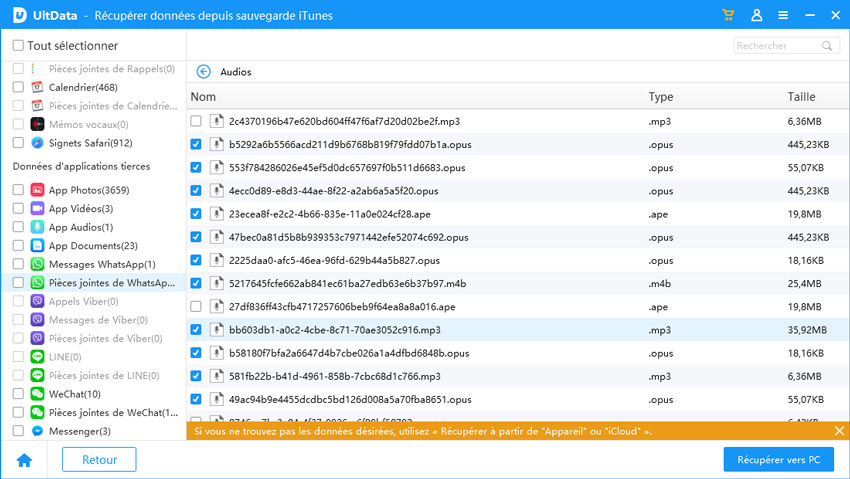The image size is (850, 479).
Task: Uncheck the bb603db1-a0c2 mp3 file checkbox
Action: click(x=196, y=329)
